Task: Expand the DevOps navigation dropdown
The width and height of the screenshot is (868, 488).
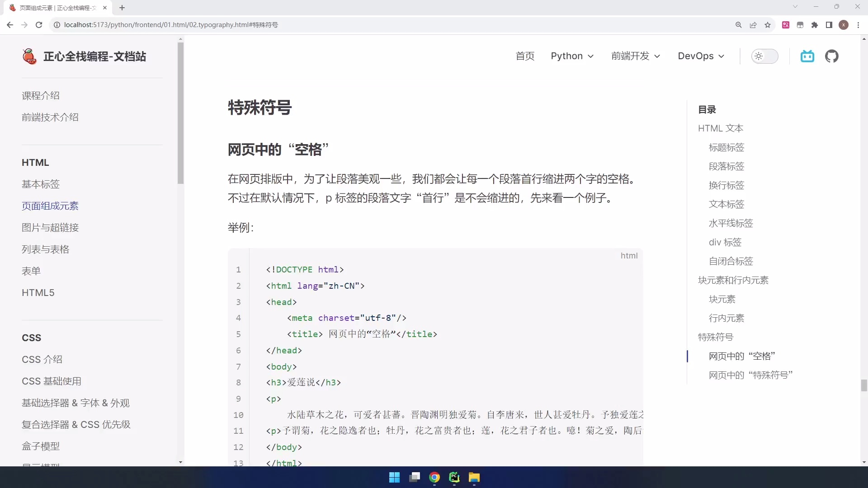Action: coord(701,56)
